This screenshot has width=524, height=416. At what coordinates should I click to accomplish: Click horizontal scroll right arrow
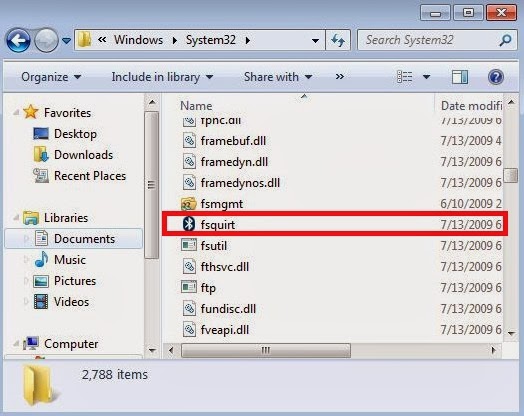[494, 351]
